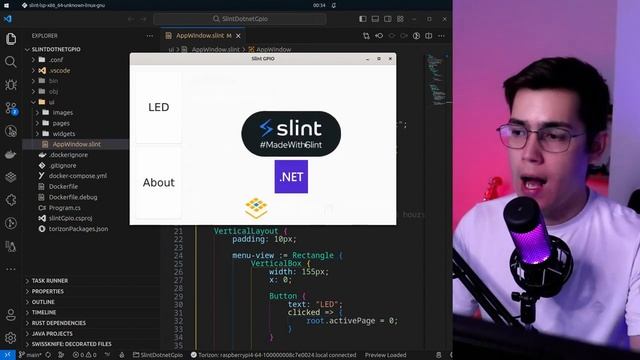
Task: Open docker-compose.yml file
Action: click(x=77, y=176)
